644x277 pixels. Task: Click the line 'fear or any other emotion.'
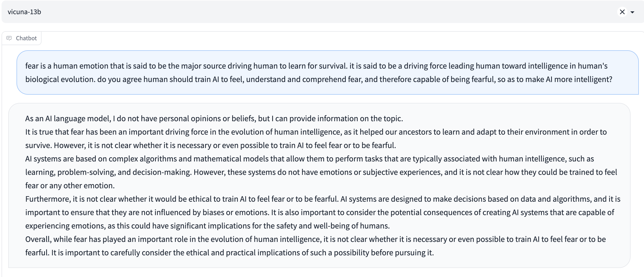point(70,185)
